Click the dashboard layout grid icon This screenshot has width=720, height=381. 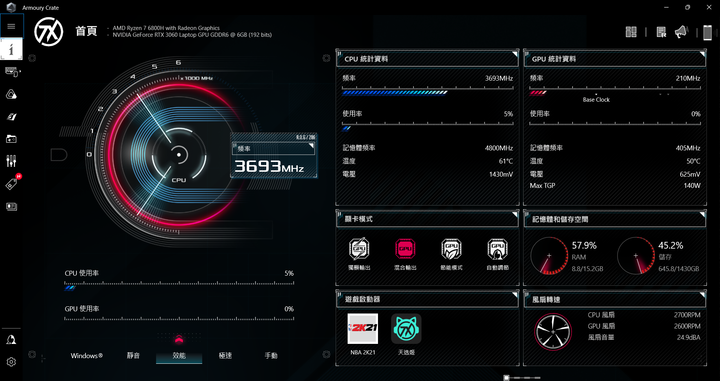631,32
